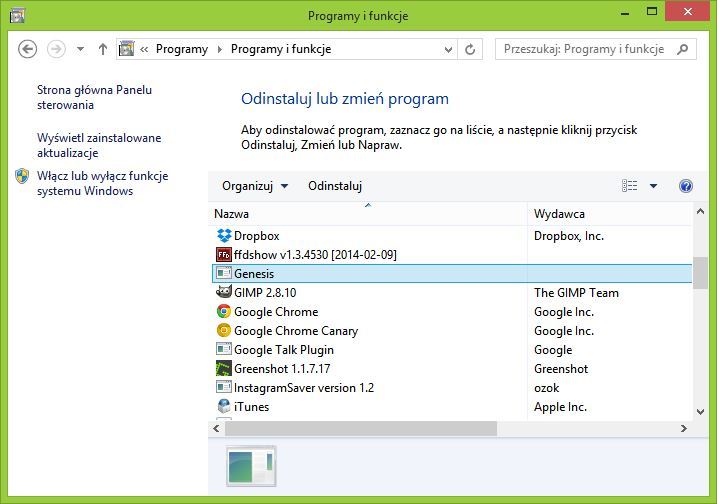Image resolution: width=717 pixels, height=504 pixels.
Task: Sort by the Wydawca column header
Action: (610, 214)
